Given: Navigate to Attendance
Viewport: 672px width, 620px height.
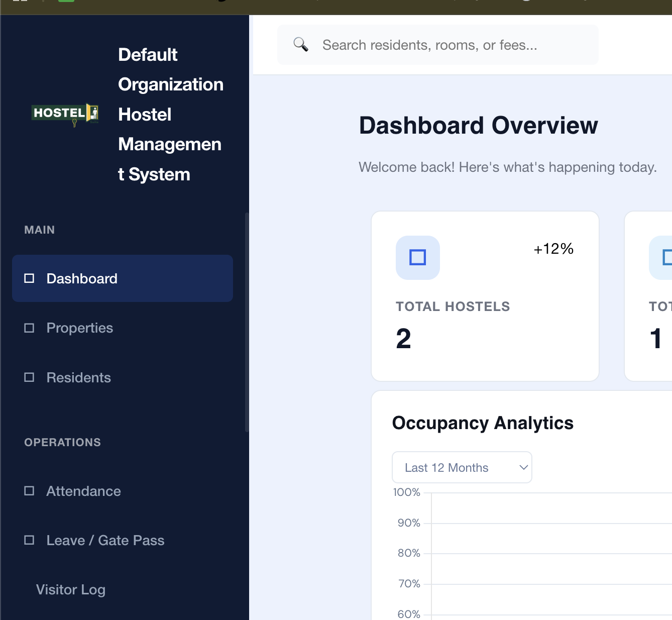Looking at the screenshot, I should click(x=123, y=491).
